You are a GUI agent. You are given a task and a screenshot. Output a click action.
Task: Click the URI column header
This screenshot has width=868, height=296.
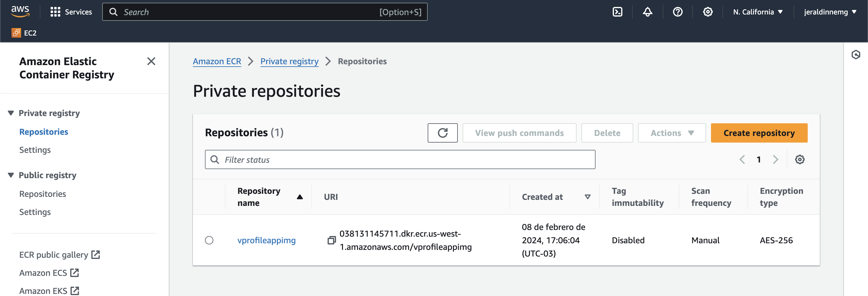tap(331, 197)
